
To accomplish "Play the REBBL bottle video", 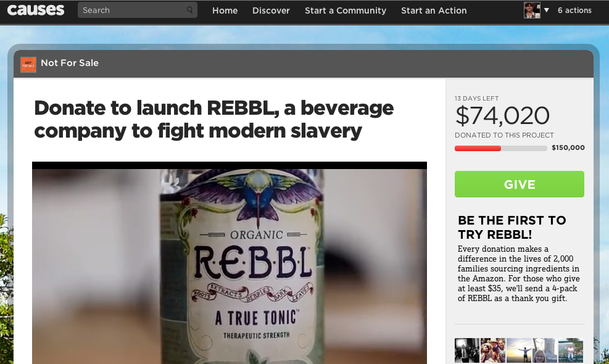I will click(x=230, y=265).
